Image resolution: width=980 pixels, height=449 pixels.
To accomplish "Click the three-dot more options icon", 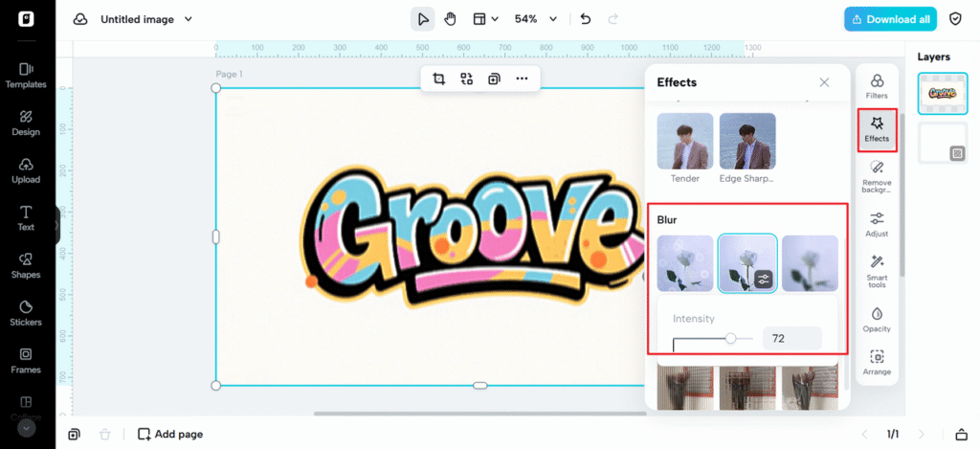I will [522, 79].
